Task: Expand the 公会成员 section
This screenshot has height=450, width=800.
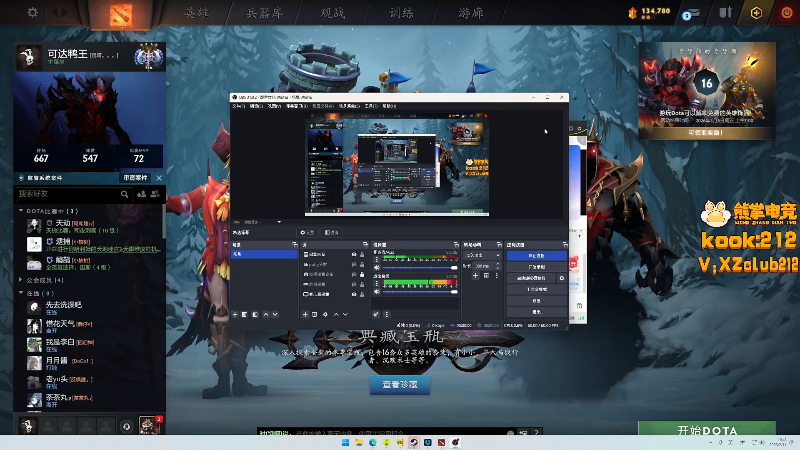Action: click(21, 280)
